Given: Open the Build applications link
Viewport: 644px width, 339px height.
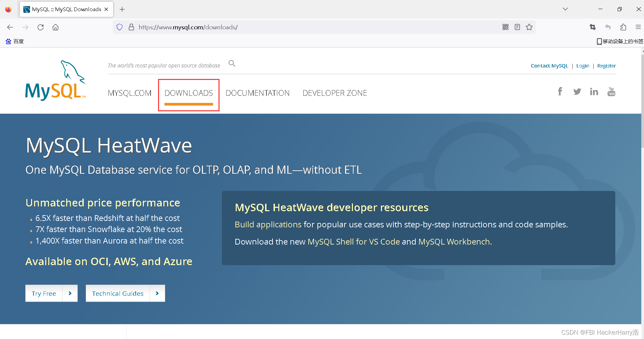Looking at the screenshot, I should (x=268, y=225).
